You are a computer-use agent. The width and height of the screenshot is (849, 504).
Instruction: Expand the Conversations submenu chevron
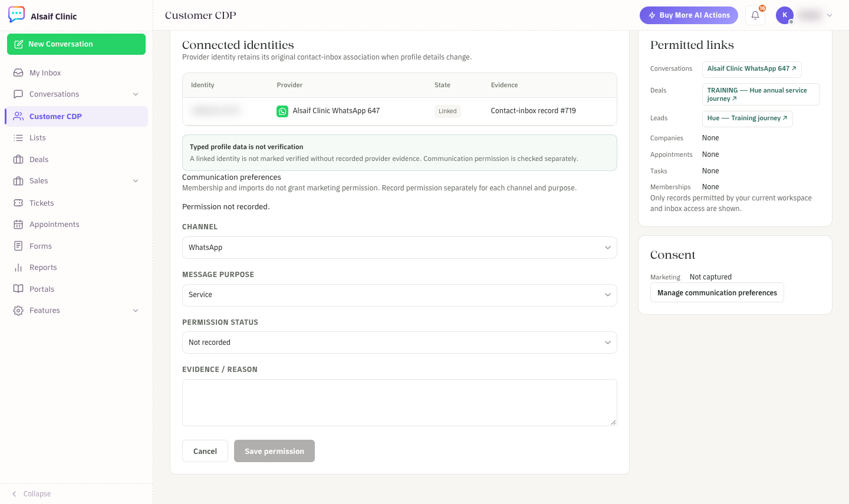click(136, 94)
